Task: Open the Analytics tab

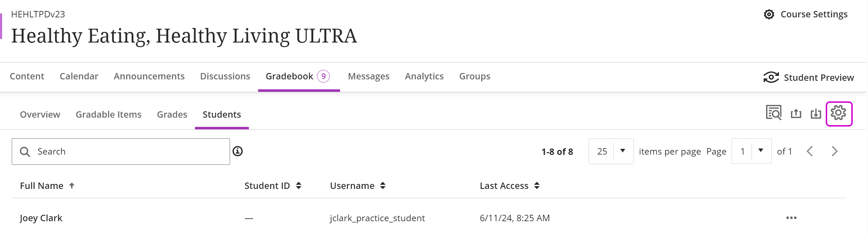Action: pyautogui.click(x=424, y=76)
